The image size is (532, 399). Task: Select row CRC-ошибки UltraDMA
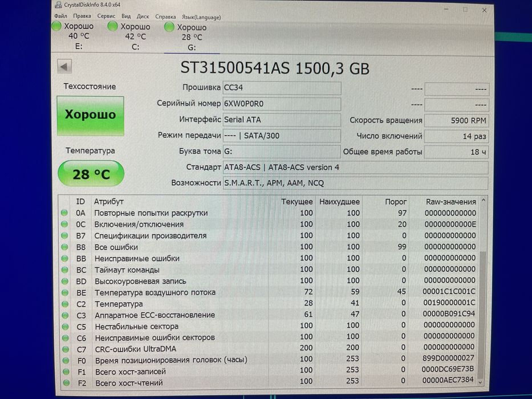tap(268, 348)
